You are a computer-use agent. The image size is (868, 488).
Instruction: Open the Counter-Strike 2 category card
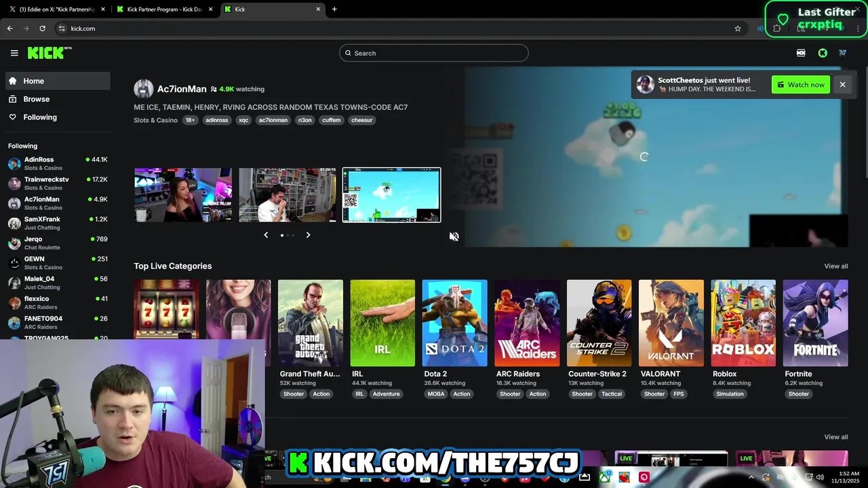pos(599,323)
